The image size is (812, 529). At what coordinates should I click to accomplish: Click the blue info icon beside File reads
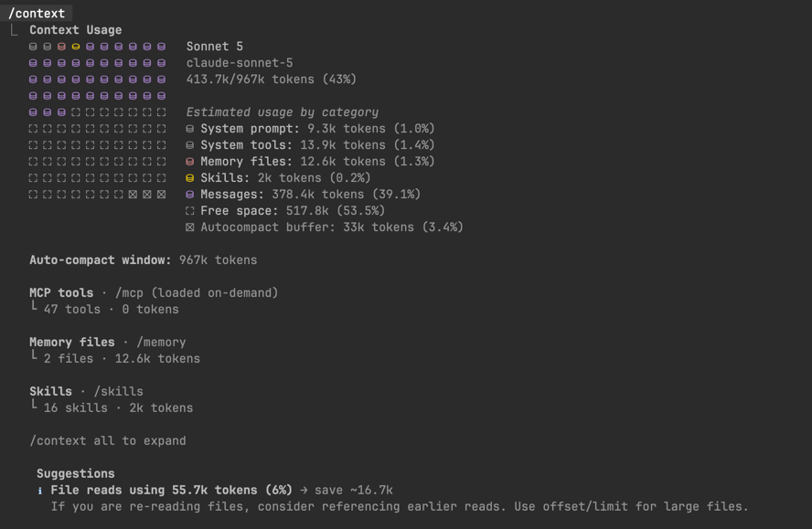click(x=40, y=491)
